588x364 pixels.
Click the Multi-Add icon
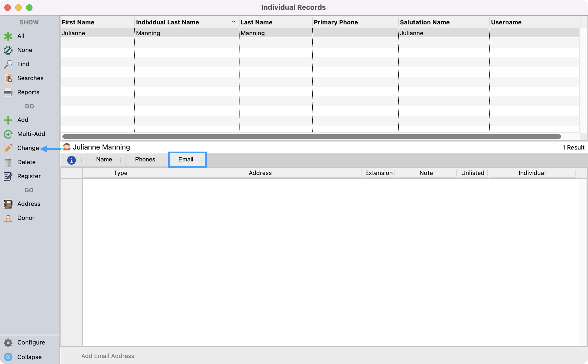[x=8, y=134]
